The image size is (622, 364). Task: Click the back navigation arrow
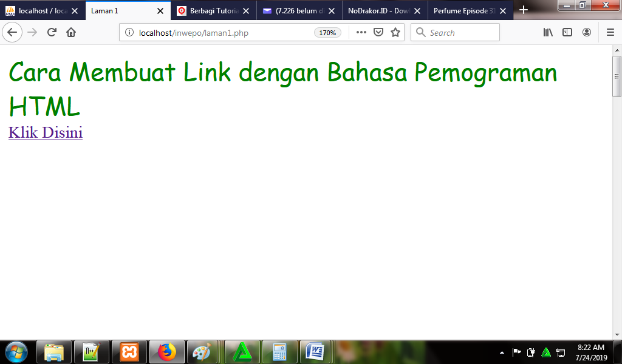tap(12, 32)
